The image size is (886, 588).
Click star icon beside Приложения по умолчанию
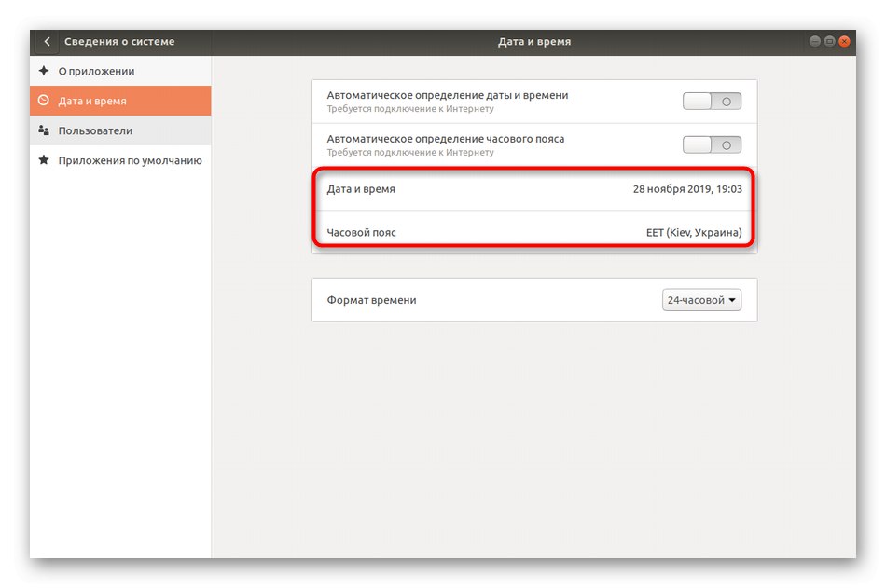44,160
